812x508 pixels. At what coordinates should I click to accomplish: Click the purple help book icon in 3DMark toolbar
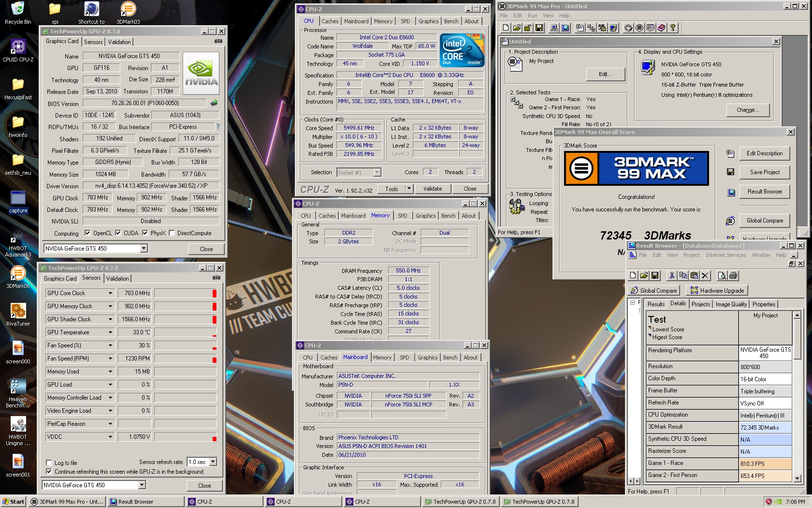pos(661,28)
